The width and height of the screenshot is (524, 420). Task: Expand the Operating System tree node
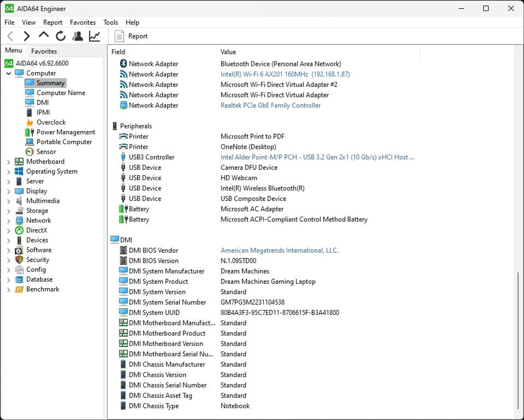pyautogui.click(x=9, y=172)
